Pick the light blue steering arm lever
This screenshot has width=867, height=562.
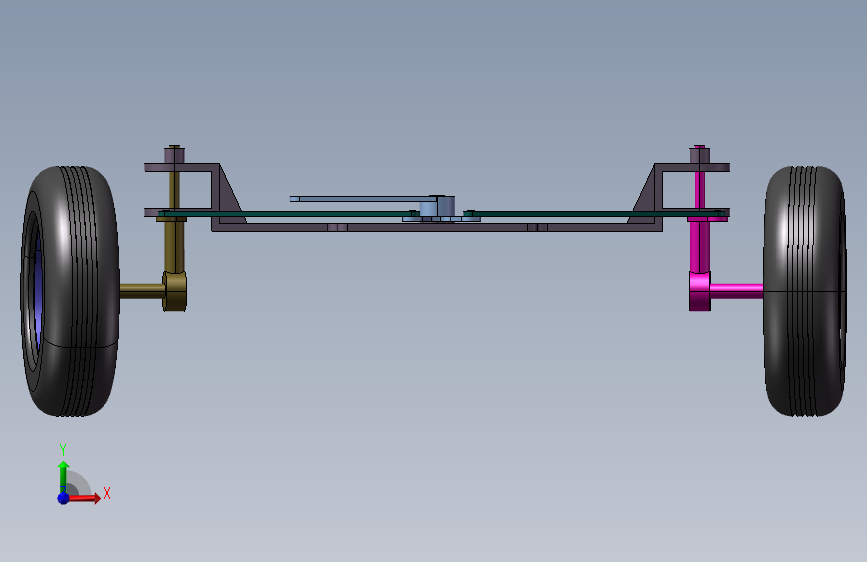tap(365, 199)
